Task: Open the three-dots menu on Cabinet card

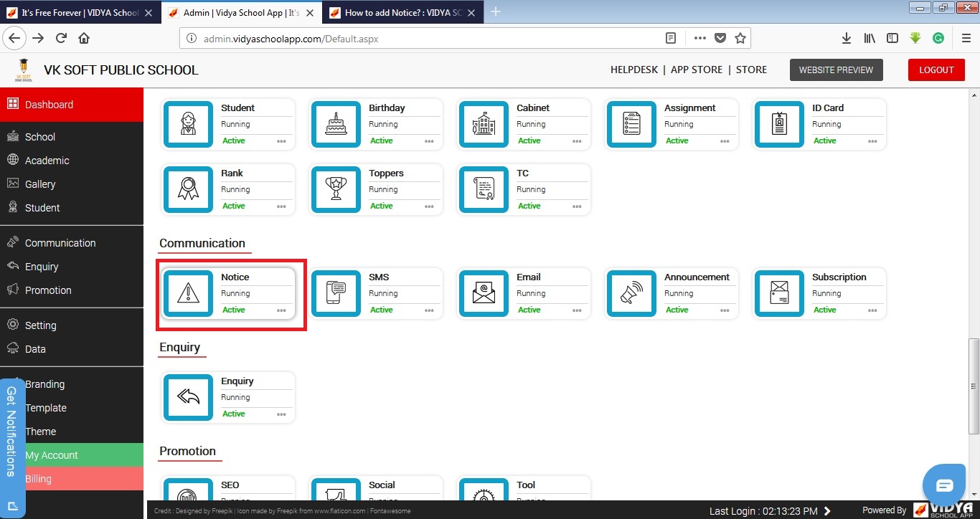Action: click(x=577, y=141)
